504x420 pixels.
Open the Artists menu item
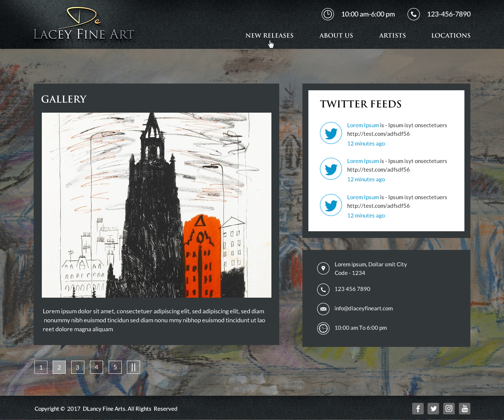coord(392,35)
